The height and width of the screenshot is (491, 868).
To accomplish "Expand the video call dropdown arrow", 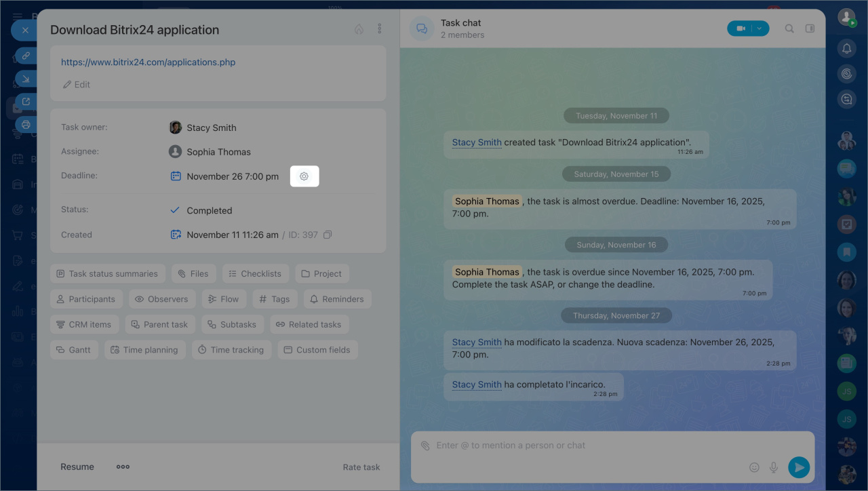I will [x=760, y=28].
